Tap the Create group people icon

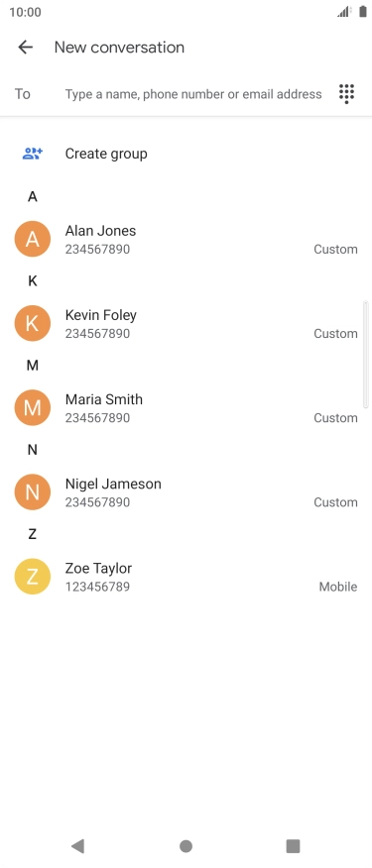tap(32, 154)
